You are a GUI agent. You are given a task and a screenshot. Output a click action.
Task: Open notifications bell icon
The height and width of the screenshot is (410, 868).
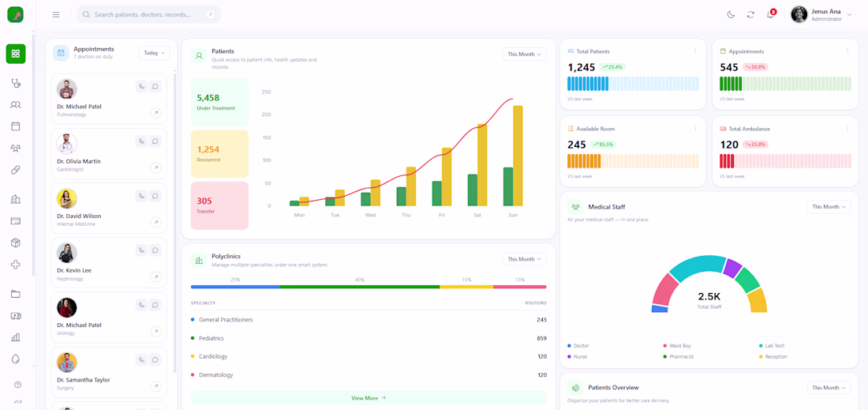click(771, 14)
